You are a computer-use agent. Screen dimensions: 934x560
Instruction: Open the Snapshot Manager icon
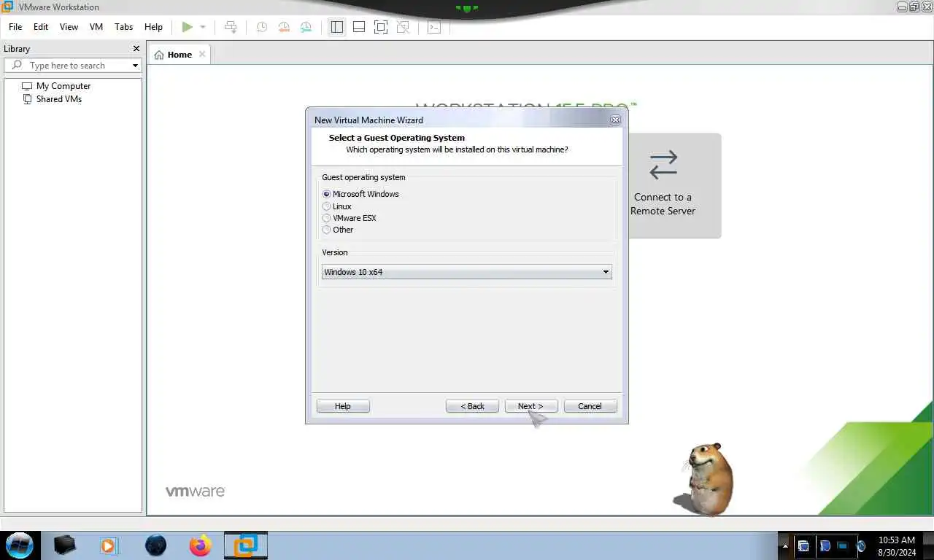(306, 27)
